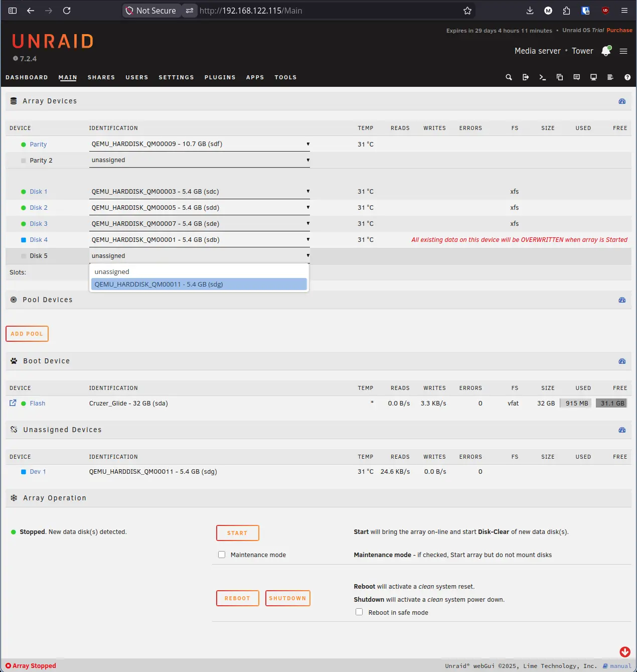
Task: Click the Not Secure connection badge
Action: tap(151, 11)
